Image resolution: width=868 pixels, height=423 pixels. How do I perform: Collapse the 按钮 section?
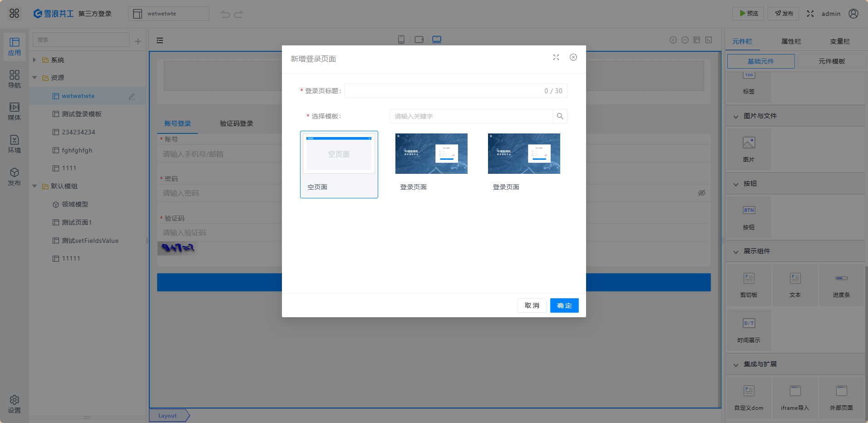coord(736,184)
